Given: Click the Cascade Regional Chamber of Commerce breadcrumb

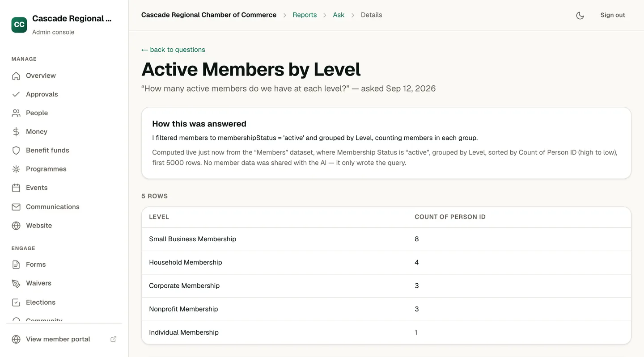Looking at the screenshot, I should click(x=209, y=15).
